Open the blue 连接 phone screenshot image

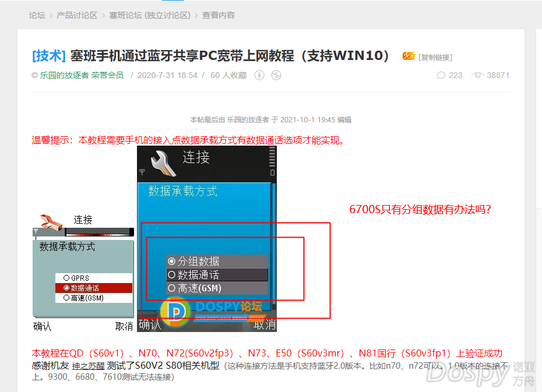(x=207, y=239)
